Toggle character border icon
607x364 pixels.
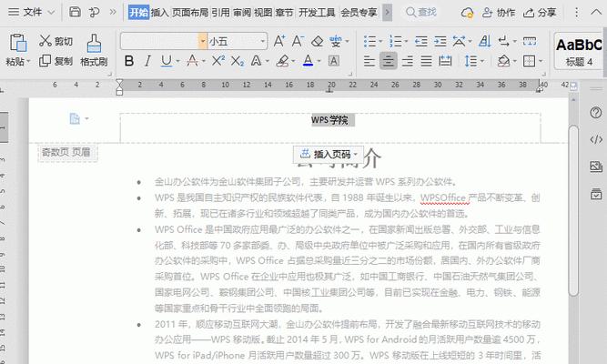pos(334,61)
